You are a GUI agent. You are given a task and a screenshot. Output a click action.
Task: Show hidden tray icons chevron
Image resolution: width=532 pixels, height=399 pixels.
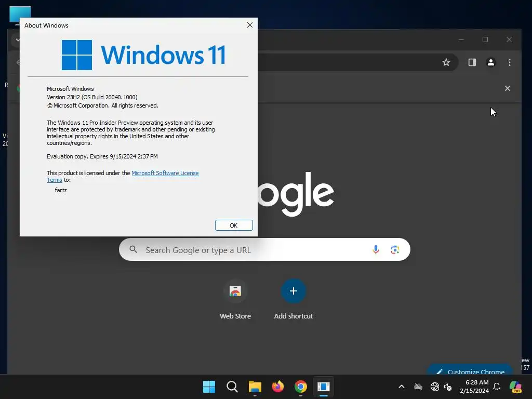pos(402,387)
